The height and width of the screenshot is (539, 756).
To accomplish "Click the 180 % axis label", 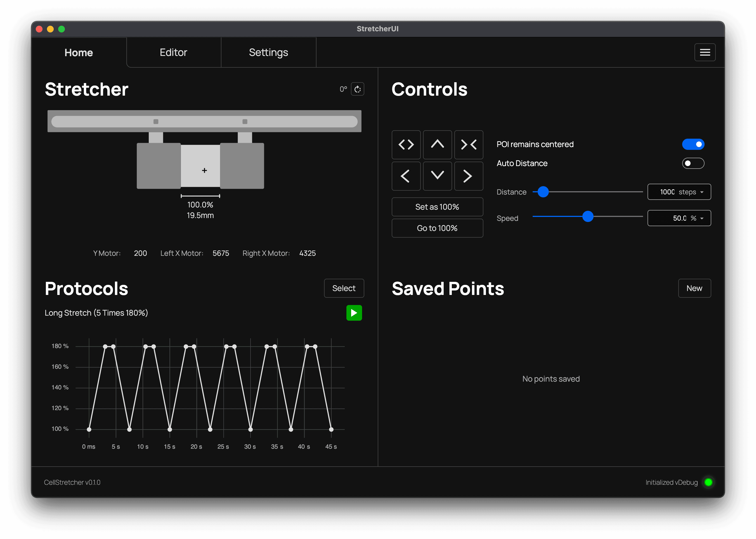I will pyautogui.click(x=60, y=346).
